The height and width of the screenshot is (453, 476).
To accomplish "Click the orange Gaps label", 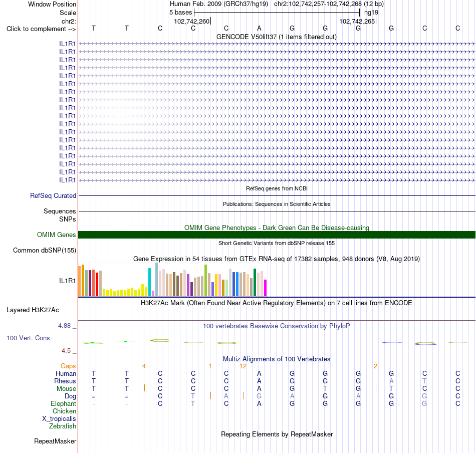I will [68, 366].
